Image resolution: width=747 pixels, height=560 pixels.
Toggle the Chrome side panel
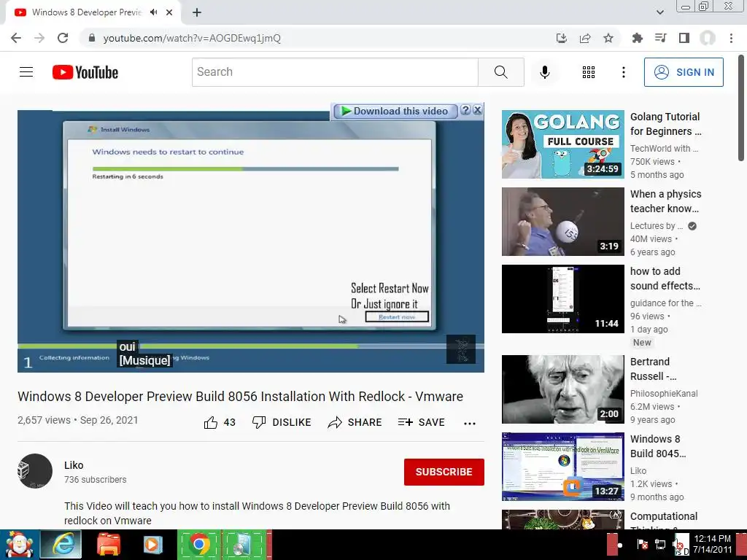[x=684, y=38]
